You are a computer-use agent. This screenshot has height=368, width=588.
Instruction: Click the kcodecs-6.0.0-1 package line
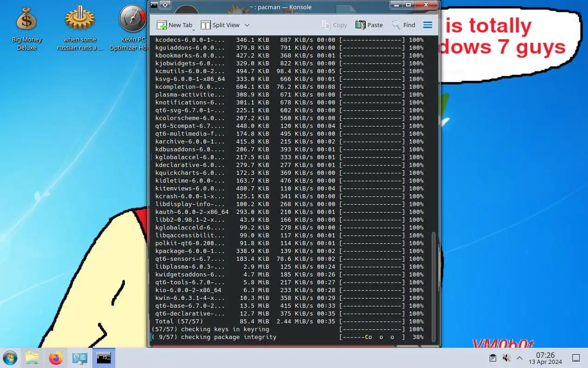289,40
